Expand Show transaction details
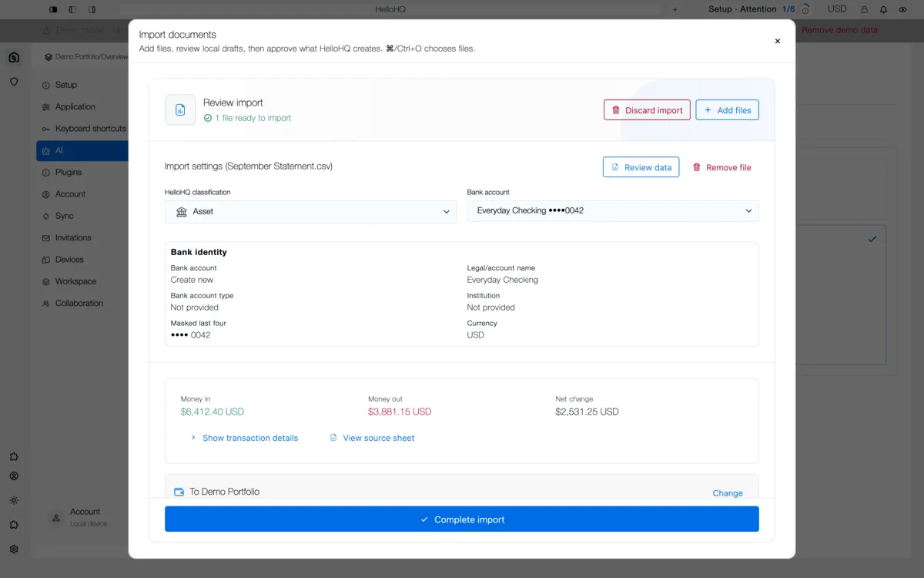Viewport: 924px width, 578px height. pyautogui.click(x=244, y=438)
